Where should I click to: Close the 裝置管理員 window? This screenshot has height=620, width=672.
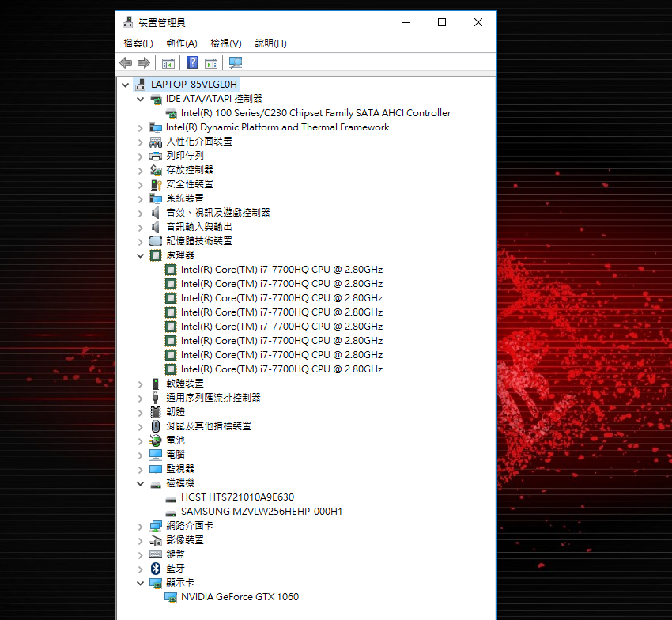[478, 22]
